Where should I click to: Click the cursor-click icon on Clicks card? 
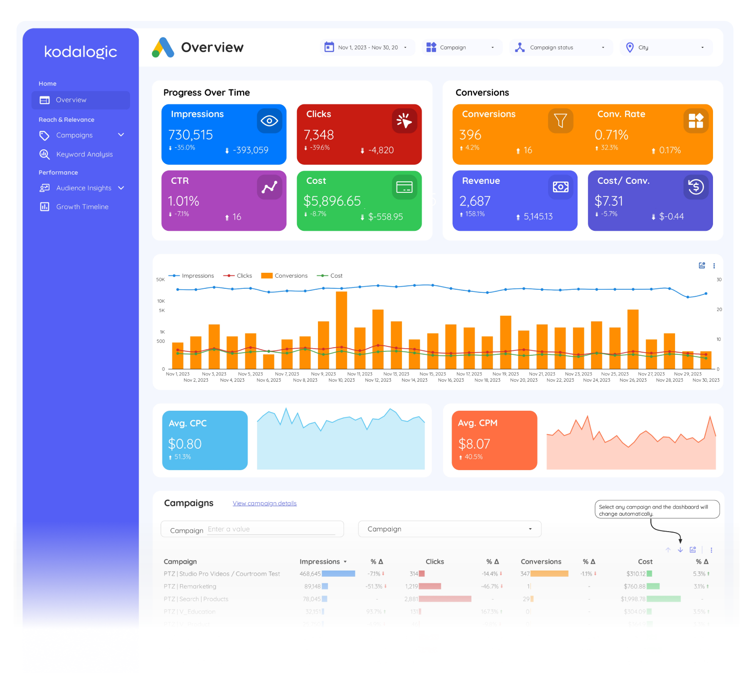coord(404,121)
